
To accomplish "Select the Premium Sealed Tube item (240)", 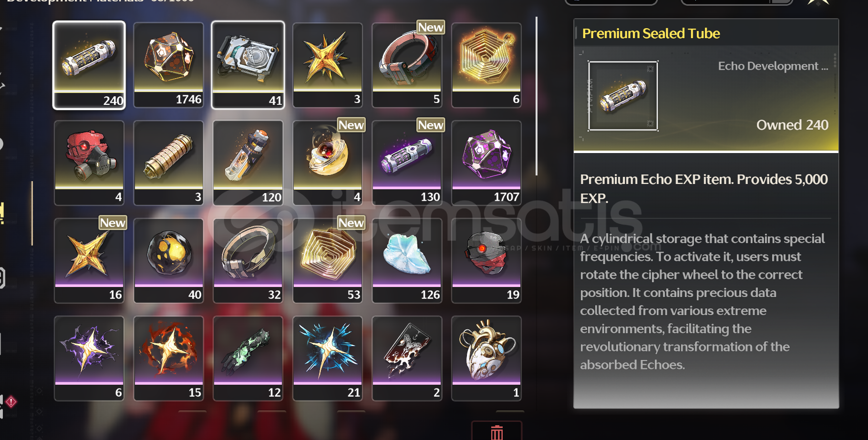I will [89, 65].
